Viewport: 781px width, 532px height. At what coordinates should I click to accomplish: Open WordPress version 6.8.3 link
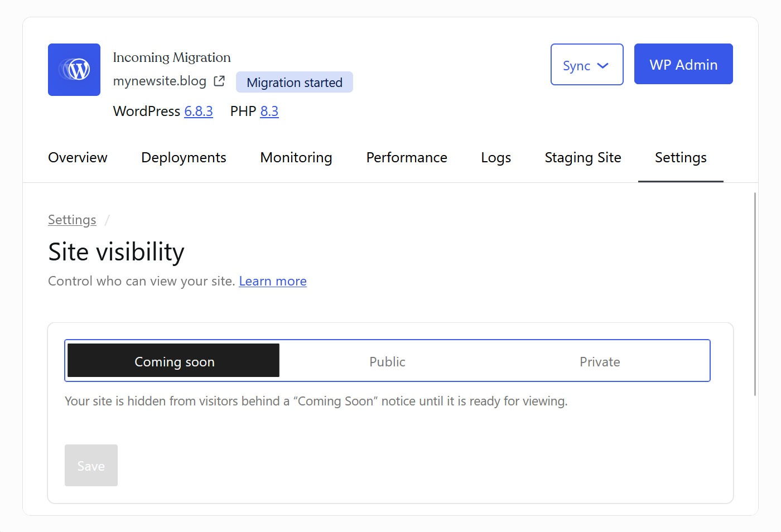coord(199,112)
